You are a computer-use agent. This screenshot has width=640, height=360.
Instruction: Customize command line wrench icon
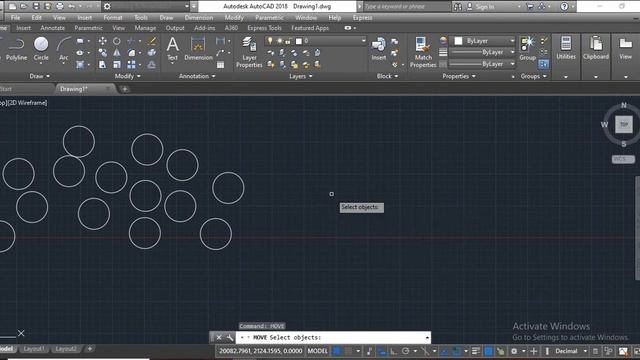click(230, 338)
